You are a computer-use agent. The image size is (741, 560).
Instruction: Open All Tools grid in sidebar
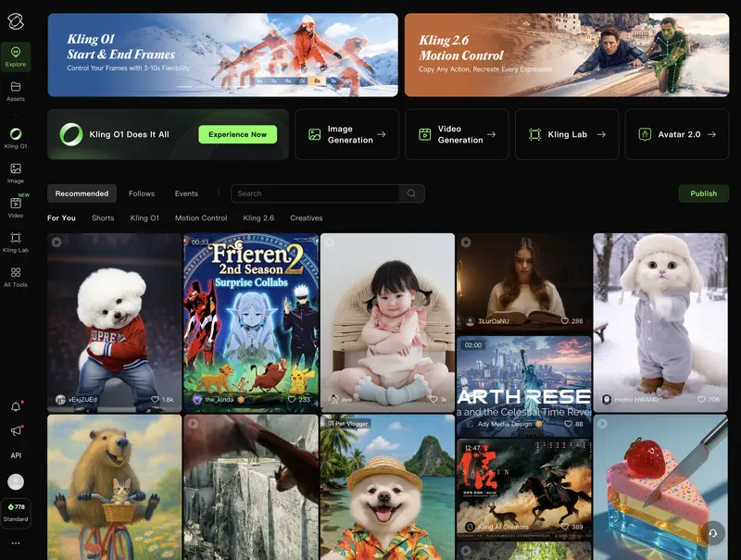pyautogui.click(x=16, y=277)
